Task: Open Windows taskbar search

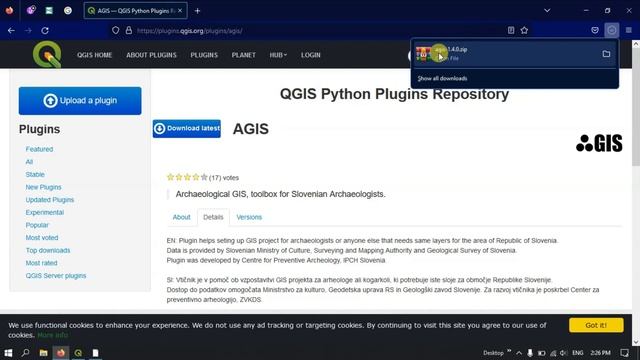Action: (25, 353)
